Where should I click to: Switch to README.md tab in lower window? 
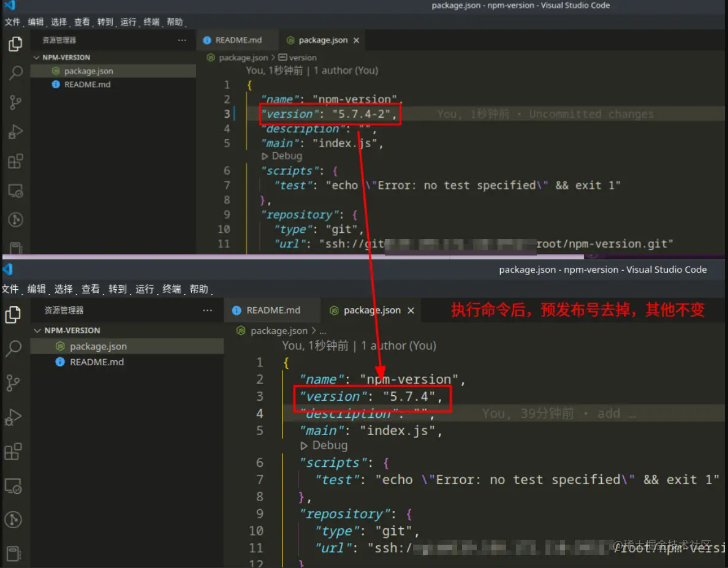coord(273,310)
